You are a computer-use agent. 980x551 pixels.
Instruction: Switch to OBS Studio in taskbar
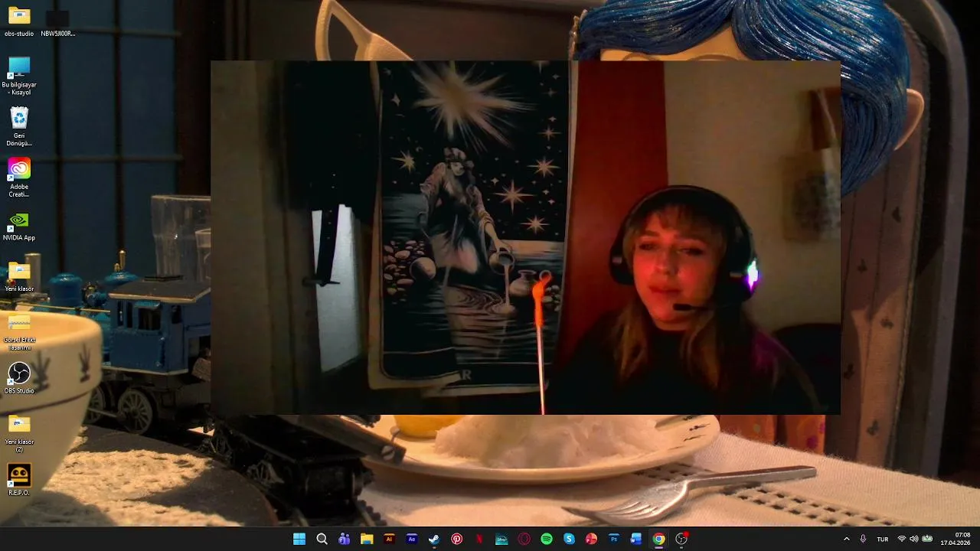click(x=681, y=539)
